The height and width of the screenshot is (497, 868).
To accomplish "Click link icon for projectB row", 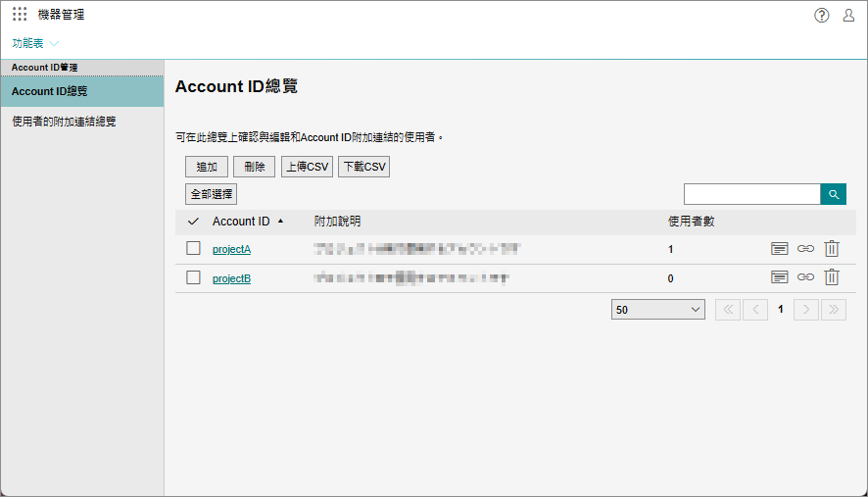I will (x=805, y=277).
